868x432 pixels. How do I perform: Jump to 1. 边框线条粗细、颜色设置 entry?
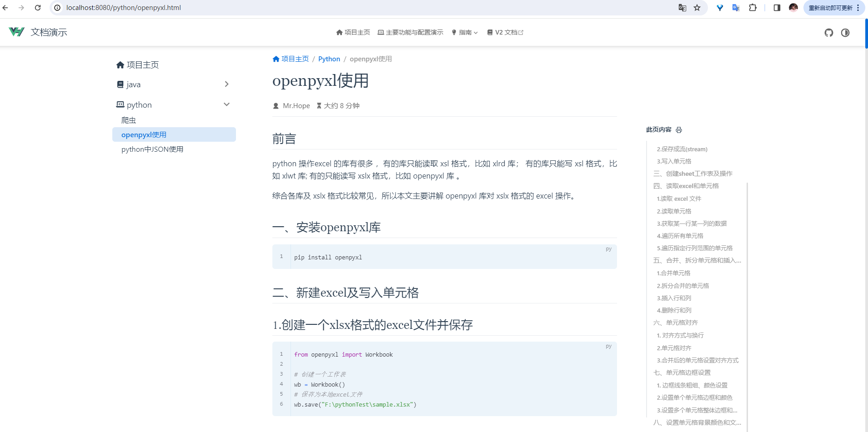pos(692,385)
